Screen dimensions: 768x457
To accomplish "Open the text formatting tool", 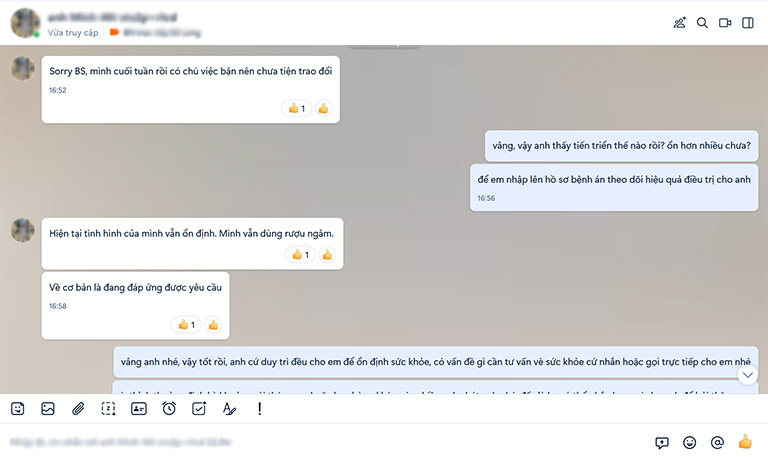I will [x=229, y=409].
